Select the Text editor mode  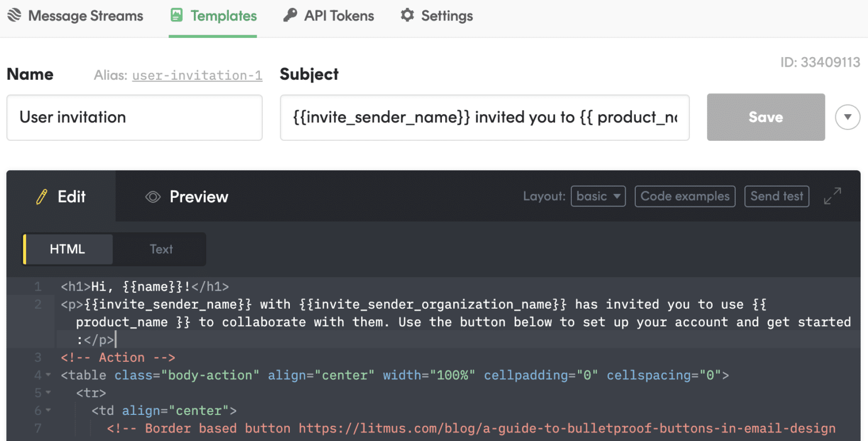pos(161,249)
